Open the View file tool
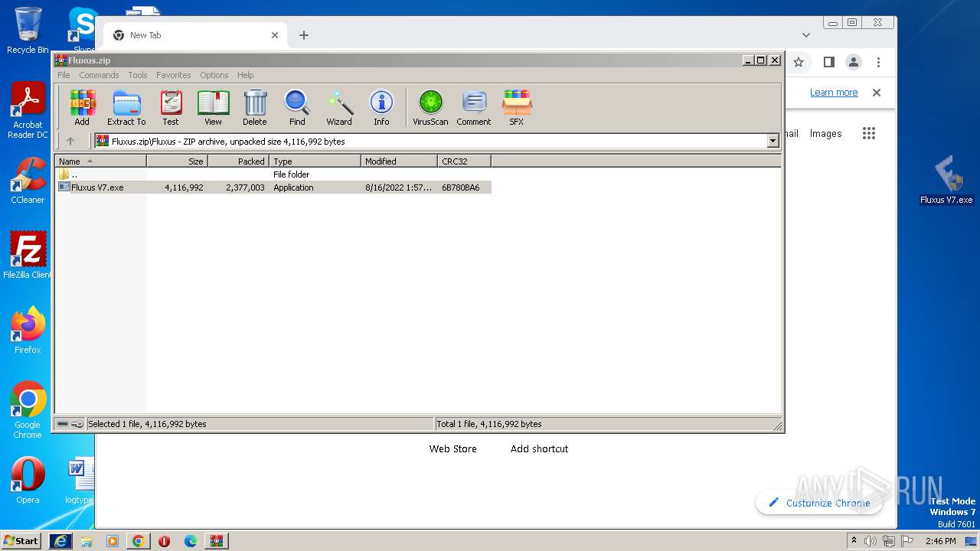The image size is (980, 551). (x=213, y=107)
